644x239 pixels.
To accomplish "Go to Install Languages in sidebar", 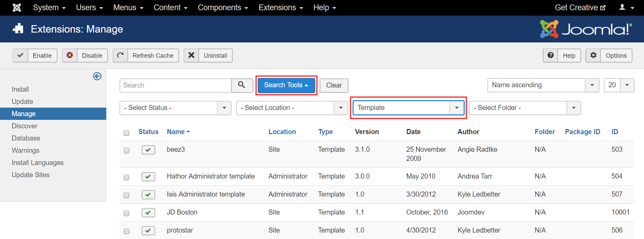I will [x=38, y=163].
